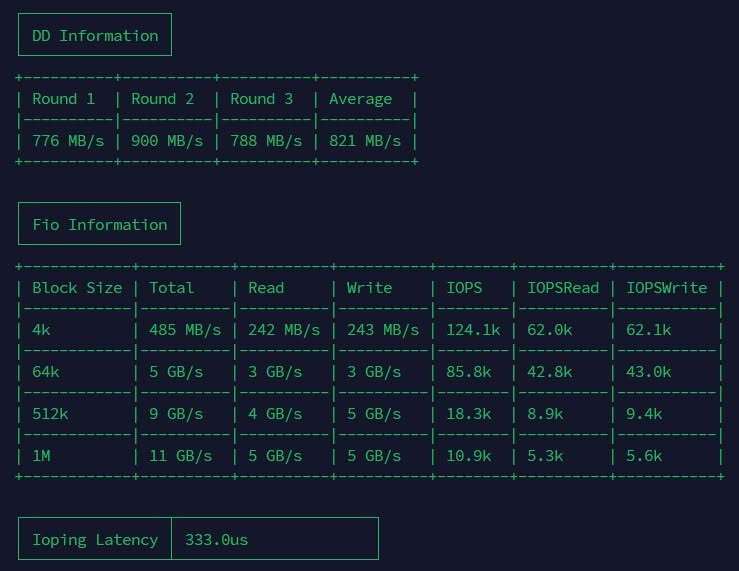Click the 485 MB/s total value

coord(185,330)
